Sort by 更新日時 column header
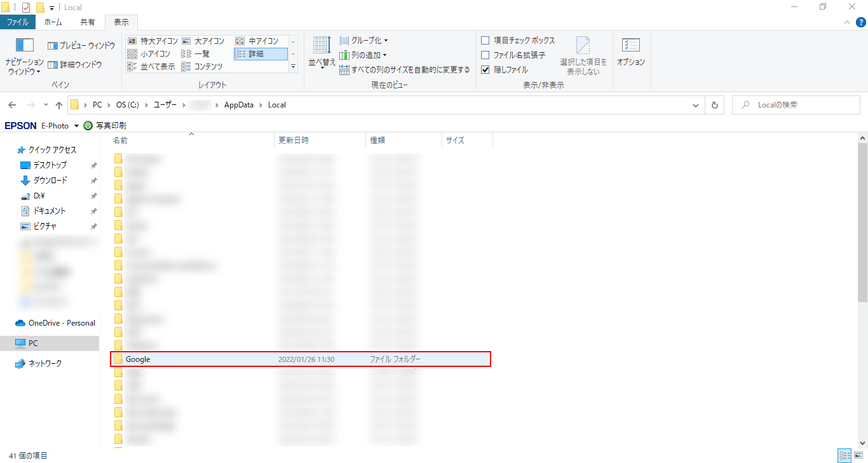This screenshot has width=868, height=463. click(x=320, y=140)
